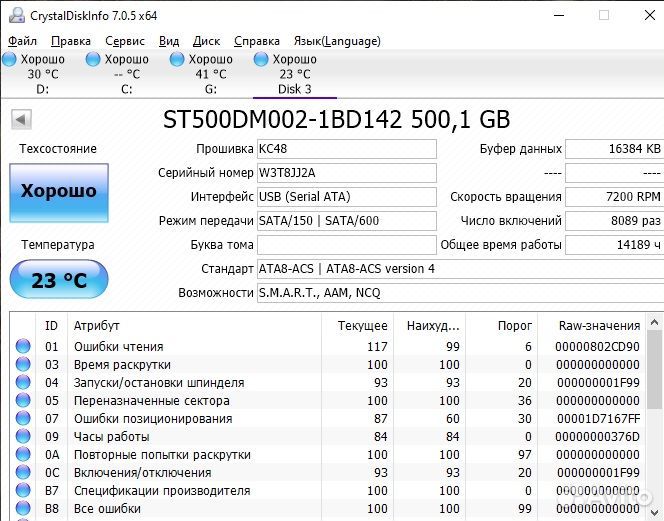Click the blue status orb for D:
The height and width of the screenshot is (521, 664).
click(x=9, y=59)
